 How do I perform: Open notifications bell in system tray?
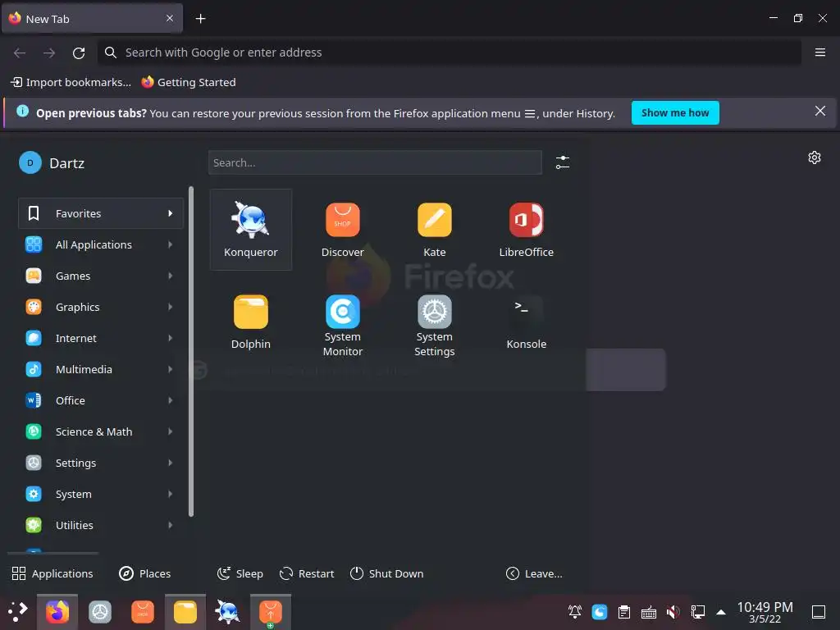pyautogui.click(x=575, y=612)
